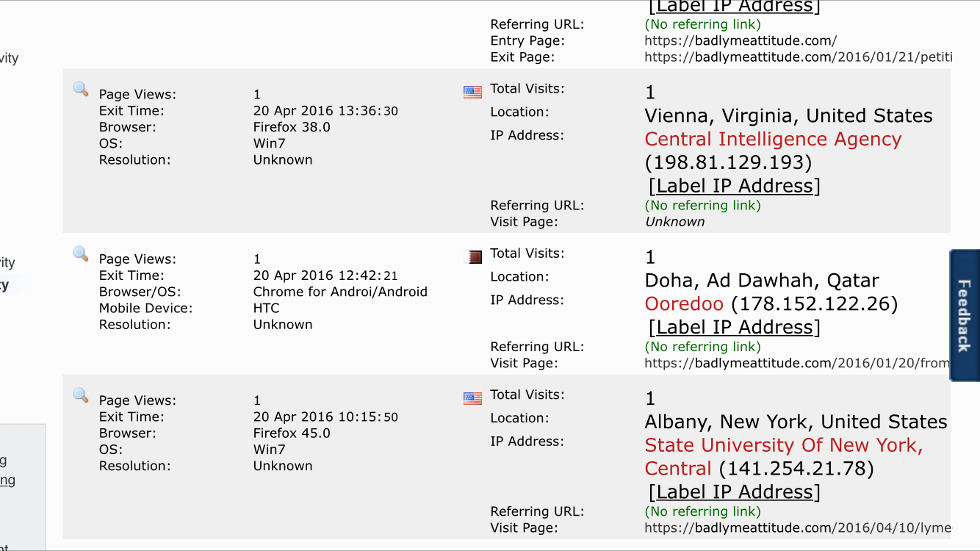Open the State University Of New York link
The height and width of the screenshot is (551, 980).
(783, 445)
